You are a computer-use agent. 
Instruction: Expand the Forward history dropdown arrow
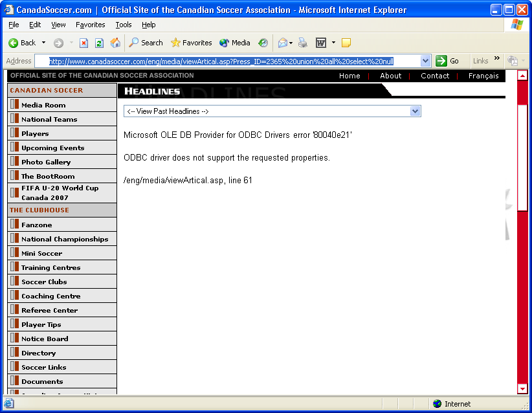click(71, 43)
